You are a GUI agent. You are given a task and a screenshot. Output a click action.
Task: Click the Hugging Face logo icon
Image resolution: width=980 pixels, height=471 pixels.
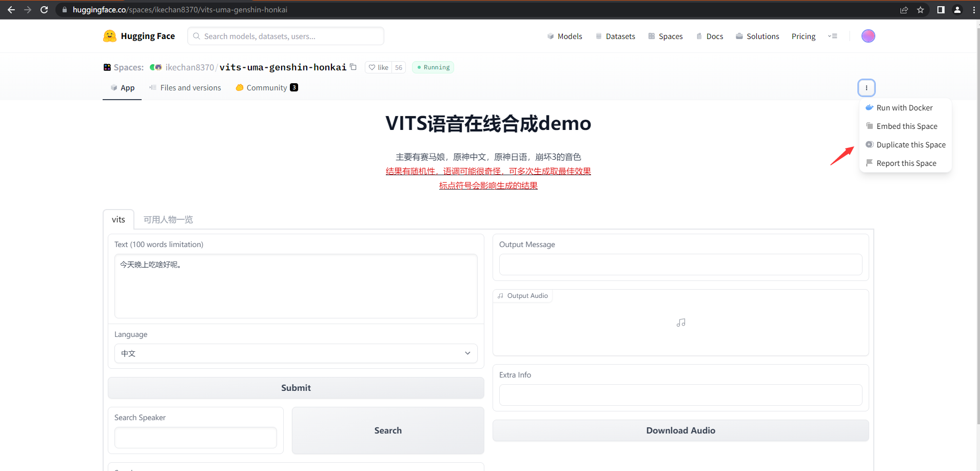[110, 36]
